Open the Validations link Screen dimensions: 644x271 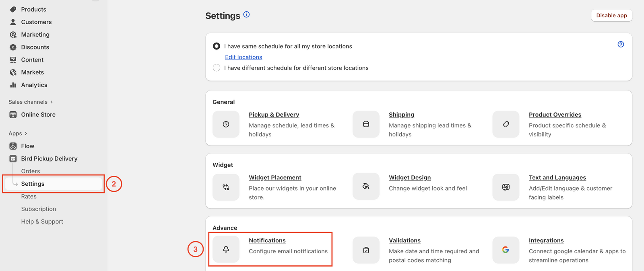coord(405,240)
